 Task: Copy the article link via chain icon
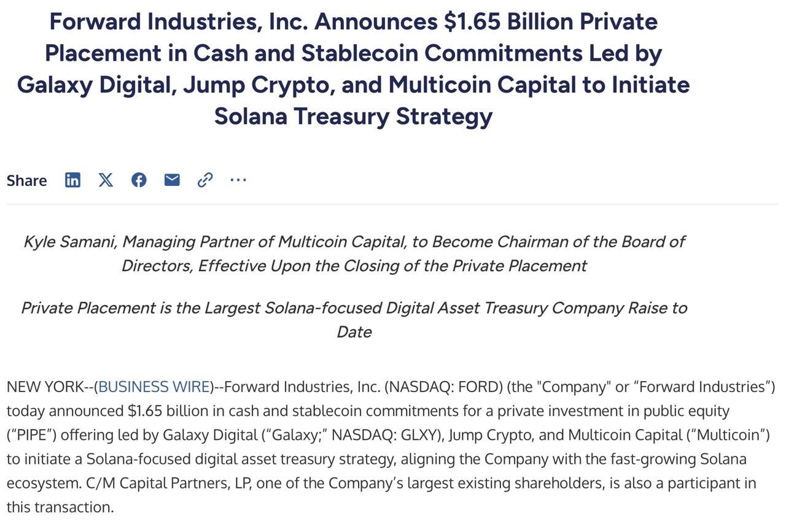click(205, 180)
